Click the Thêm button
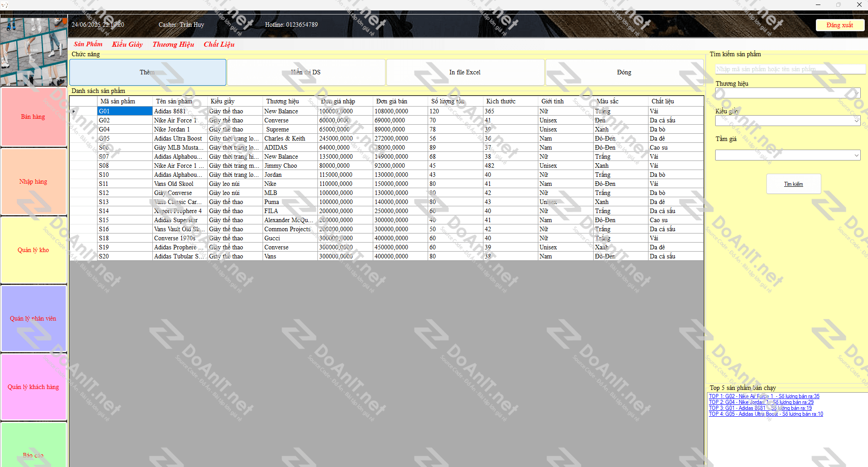Screen dimensions: 868x467 click(148, 72)
